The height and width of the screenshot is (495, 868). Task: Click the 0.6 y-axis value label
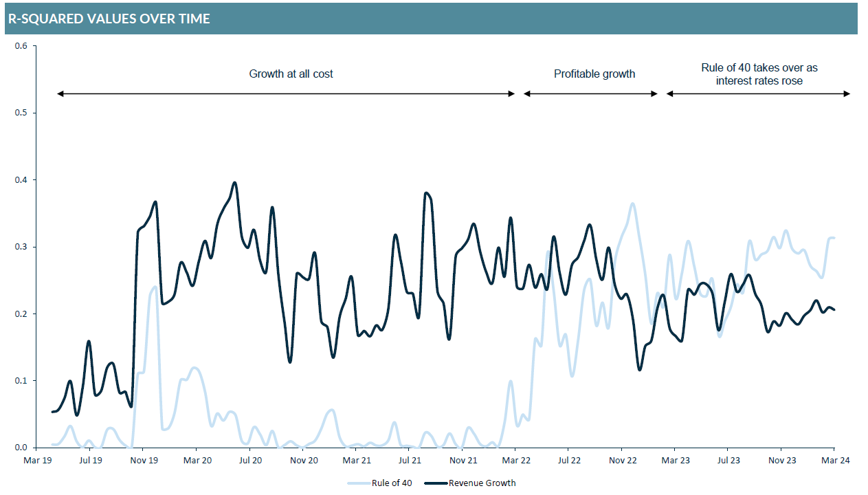(x=21, y=46)
